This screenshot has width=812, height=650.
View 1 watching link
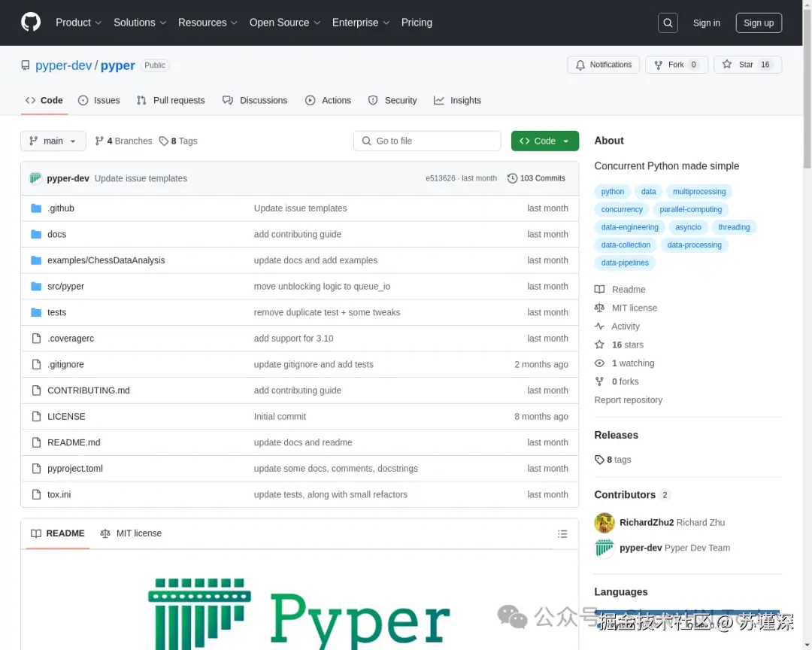click(x=625, y=363)
